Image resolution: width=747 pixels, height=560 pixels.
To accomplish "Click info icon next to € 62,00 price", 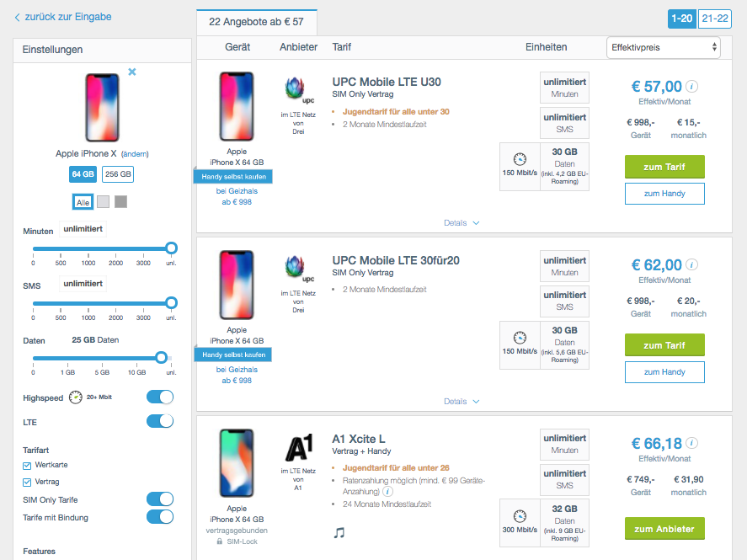I will pyautogui.click(x=692, y=264).
